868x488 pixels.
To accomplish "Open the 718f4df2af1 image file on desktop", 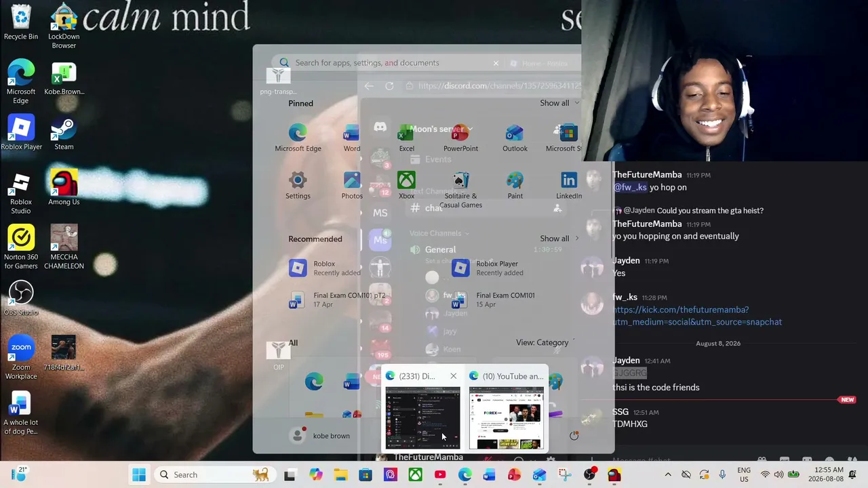I will click(x=64, y=353).
